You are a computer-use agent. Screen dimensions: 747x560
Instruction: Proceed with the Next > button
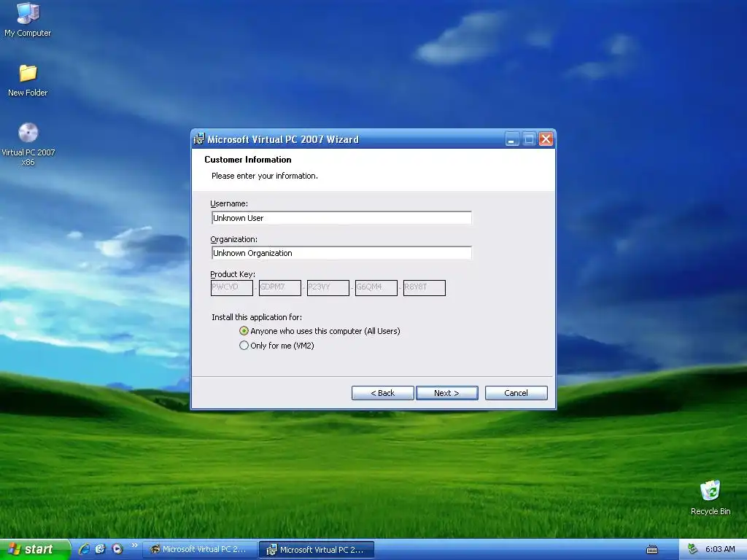447,393
